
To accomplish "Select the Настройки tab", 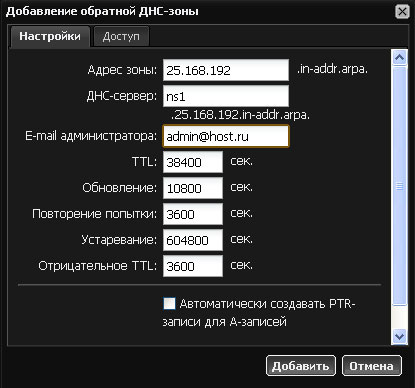I will [x=50, y=36].
